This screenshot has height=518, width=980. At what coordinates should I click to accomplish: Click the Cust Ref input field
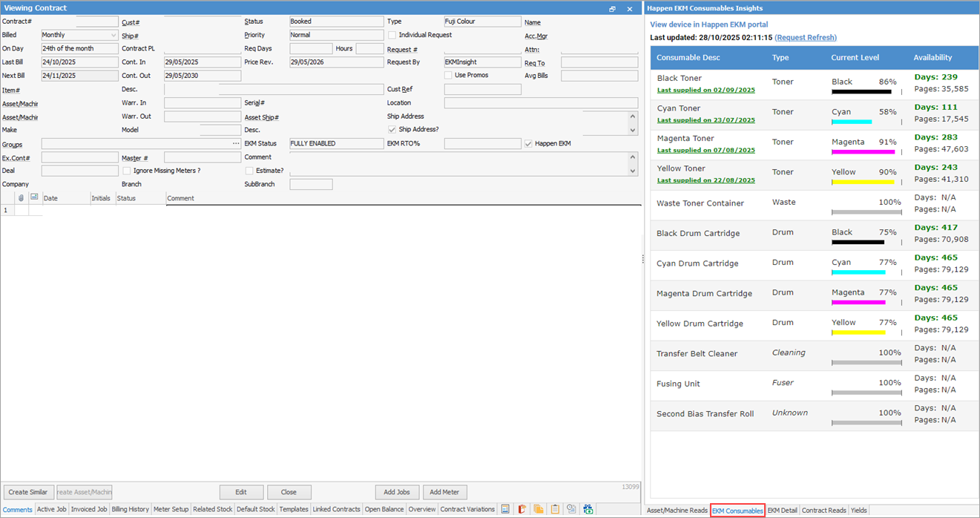point(482,89)
